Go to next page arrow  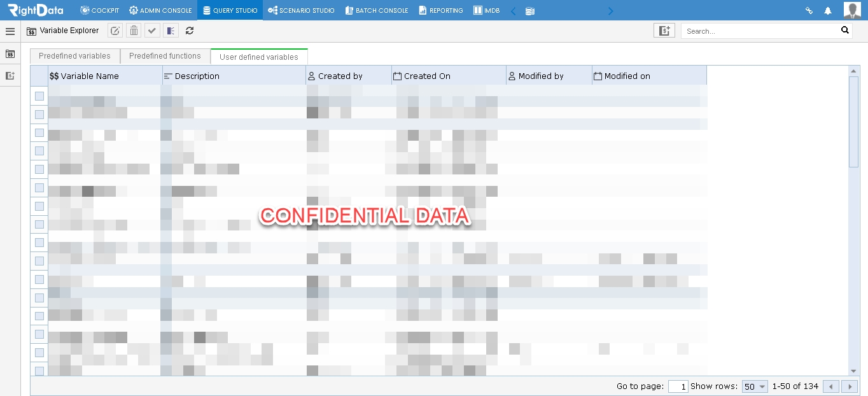tap(849, 386)
